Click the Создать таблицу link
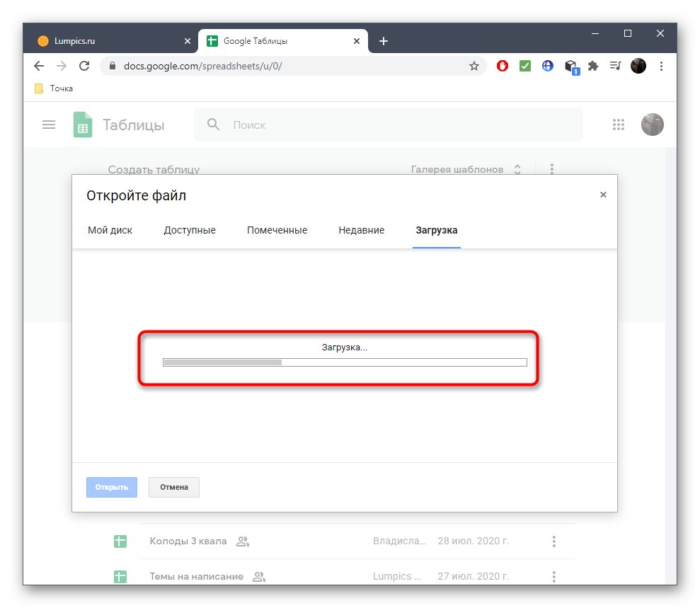This screenshot has height=608, width=700. [x=154, y=169]
